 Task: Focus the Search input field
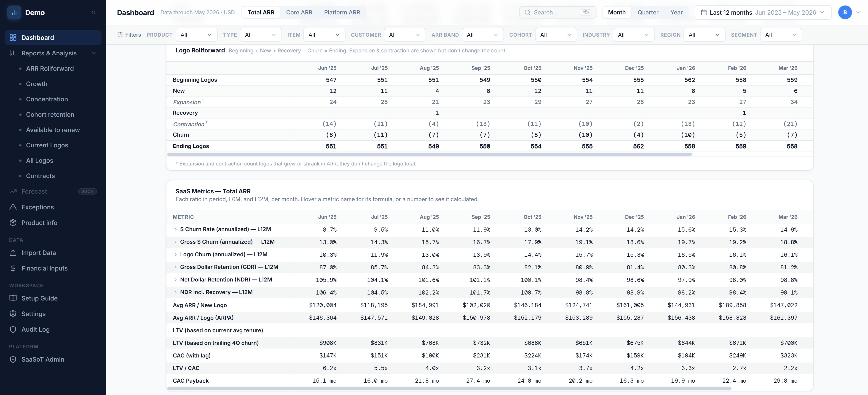[558, 13]
